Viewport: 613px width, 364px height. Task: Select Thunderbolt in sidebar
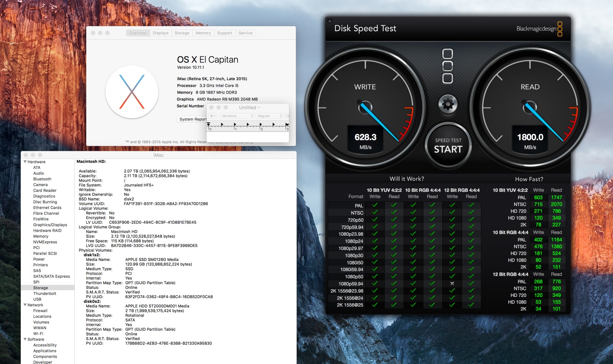click(x=44, y=294)
